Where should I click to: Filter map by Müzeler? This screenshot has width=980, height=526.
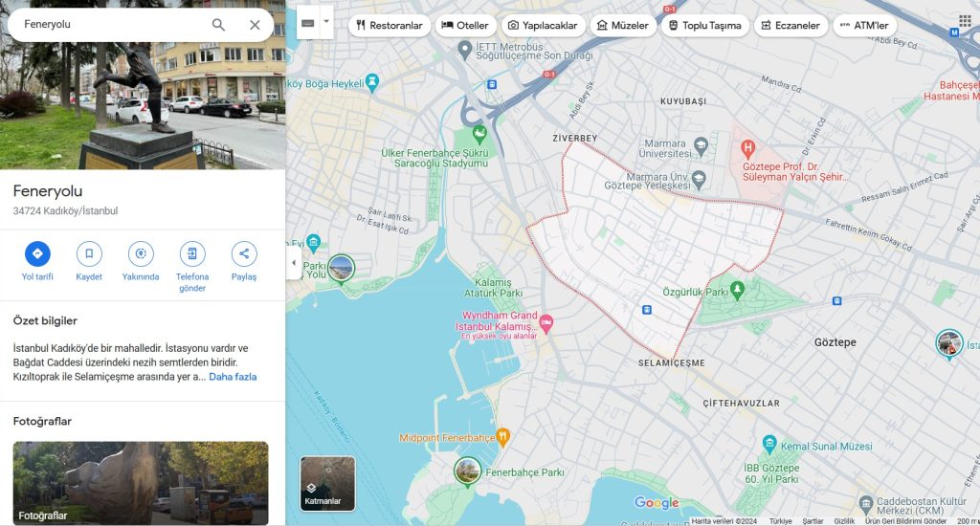coord(622,26)
